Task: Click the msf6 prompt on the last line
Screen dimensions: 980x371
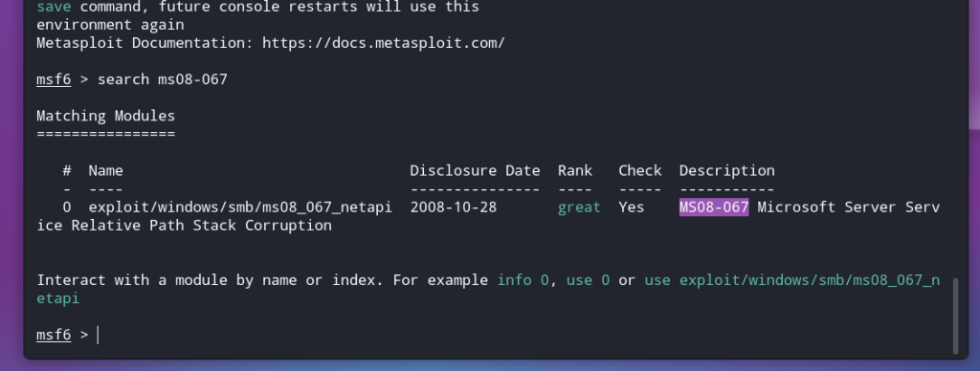Action: [54, 336]
